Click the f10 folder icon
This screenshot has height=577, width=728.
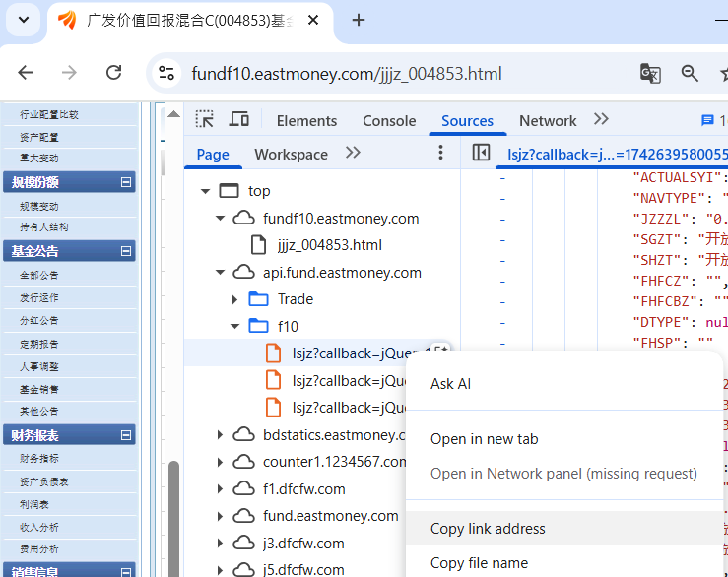pyautogui.click(x=259, y=326)
